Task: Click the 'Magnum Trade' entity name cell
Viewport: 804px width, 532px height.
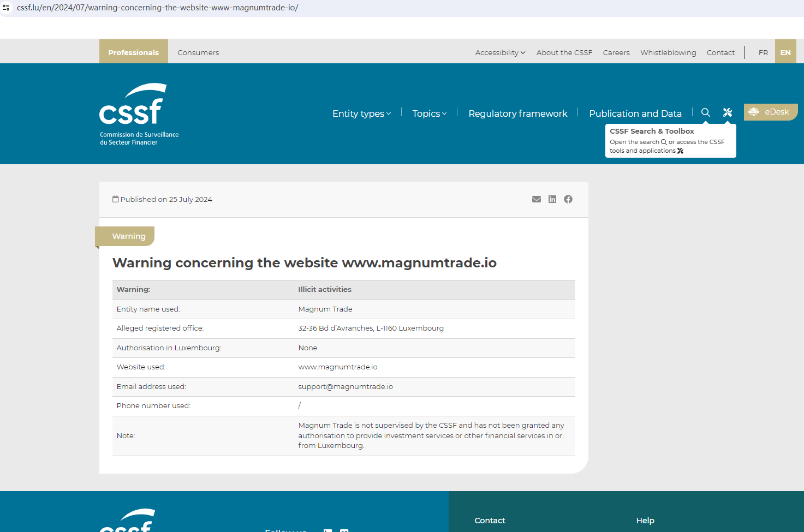Action: (325, 309)
